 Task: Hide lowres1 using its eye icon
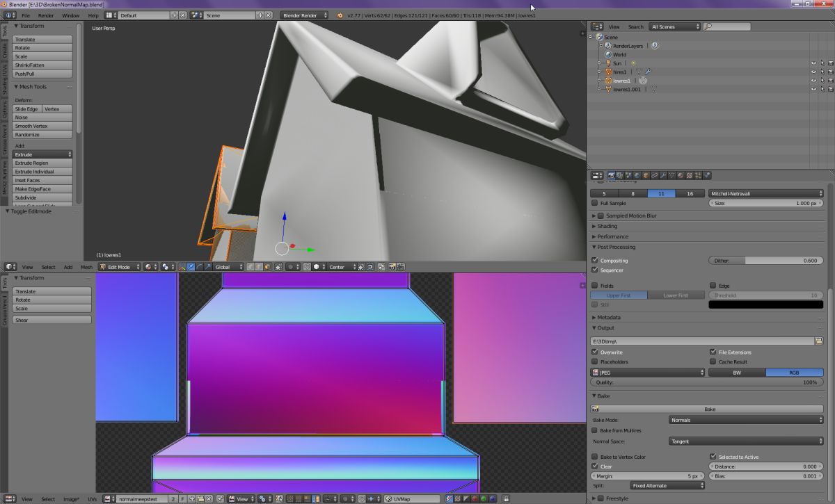coord(813,81)
